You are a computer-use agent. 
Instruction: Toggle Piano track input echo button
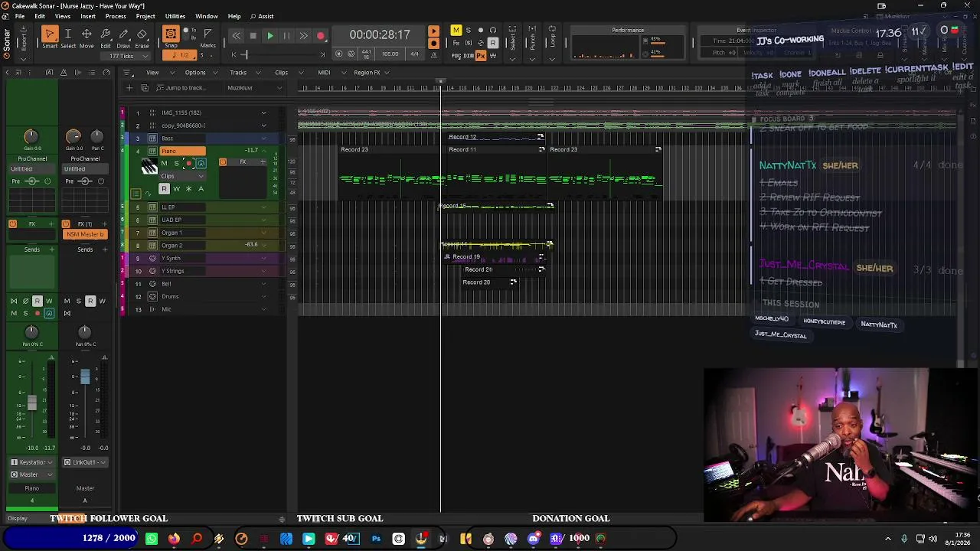point(201,163)
